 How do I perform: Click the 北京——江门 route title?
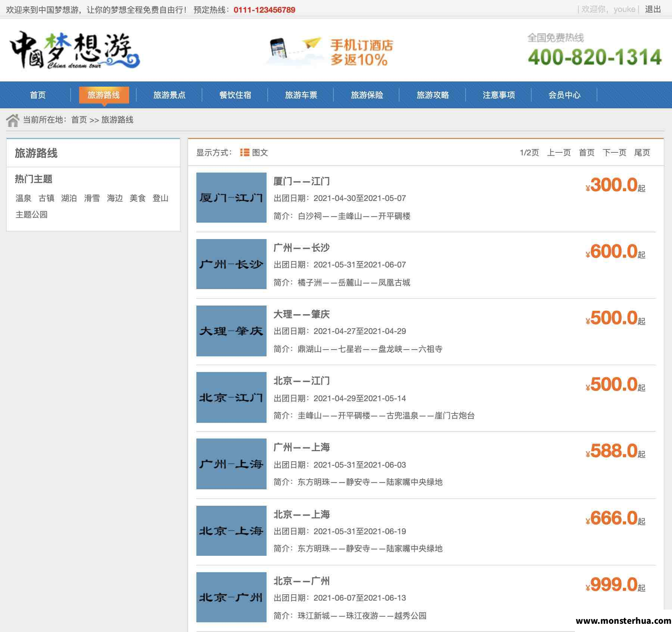(302, 381)
